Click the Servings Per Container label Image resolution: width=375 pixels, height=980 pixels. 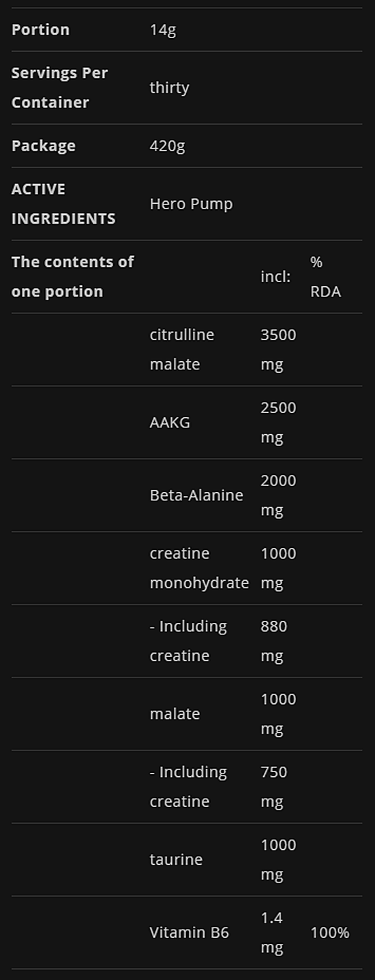point(59,87)
